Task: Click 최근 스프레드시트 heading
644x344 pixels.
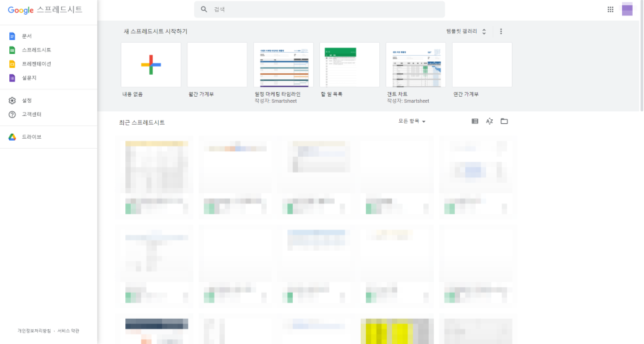Action: click(x=142, y=123)
